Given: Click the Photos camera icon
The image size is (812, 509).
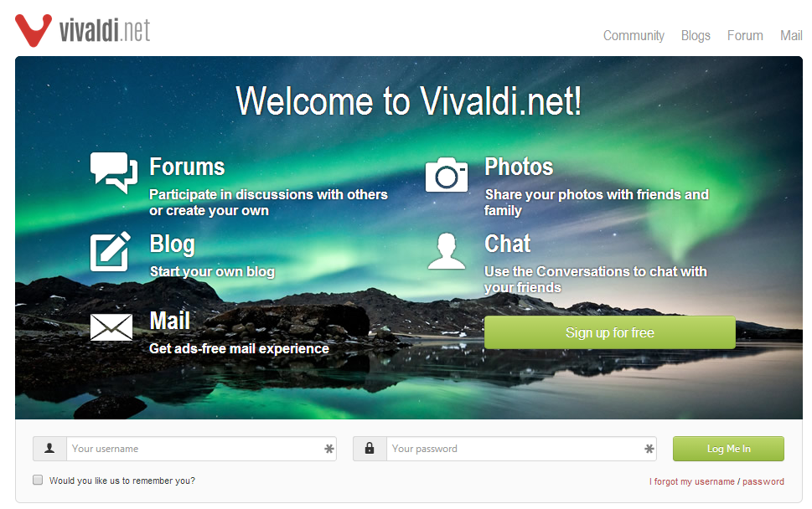Looking at the screenshot, I should click(447, 175).
